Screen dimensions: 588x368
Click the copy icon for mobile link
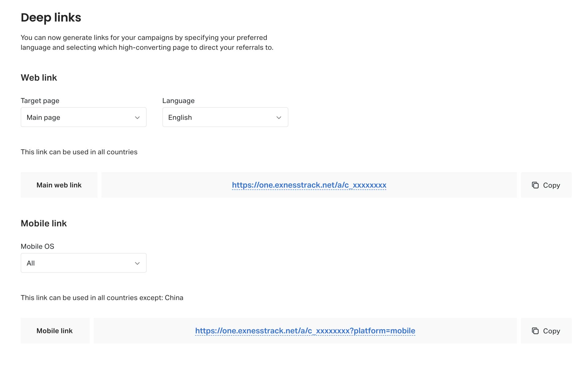(535, 331)
